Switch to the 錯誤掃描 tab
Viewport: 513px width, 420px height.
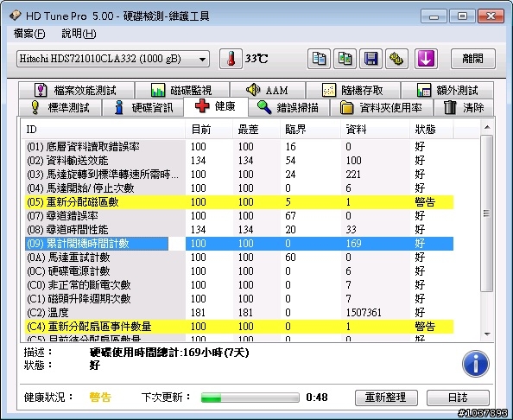288,107
